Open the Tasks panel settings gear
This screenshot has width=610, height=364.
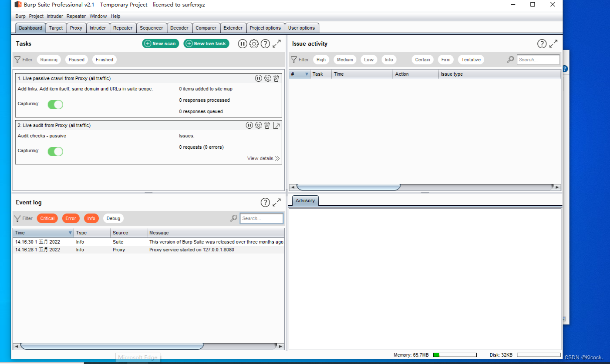tap(254, 43)
